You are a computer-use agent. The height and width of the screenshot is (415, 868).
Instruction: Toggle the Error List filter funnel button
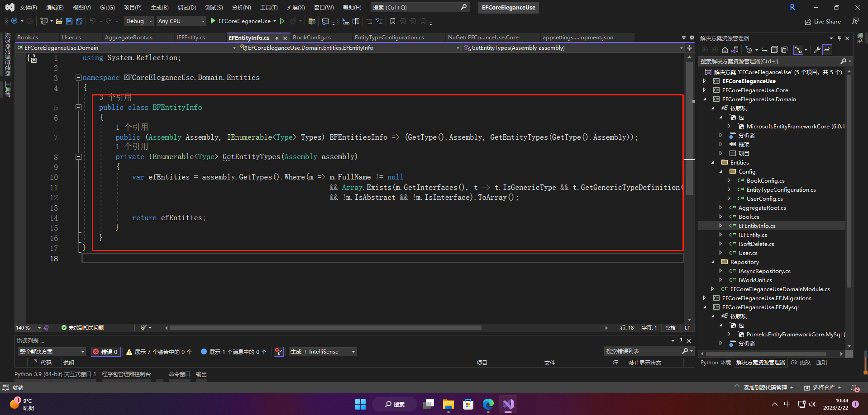pos(279,352)
